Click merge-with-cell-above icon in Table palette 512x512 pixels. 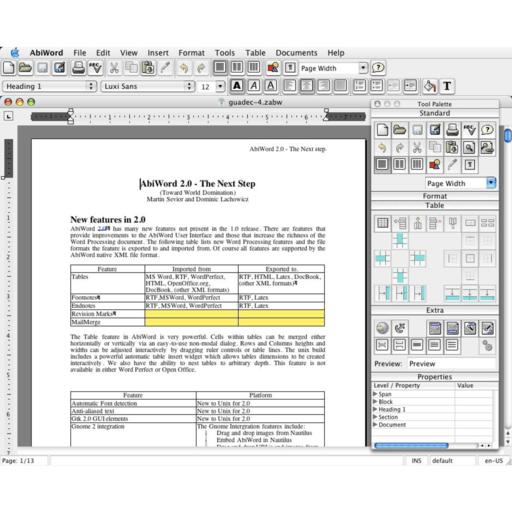click(x=400, y=240)
